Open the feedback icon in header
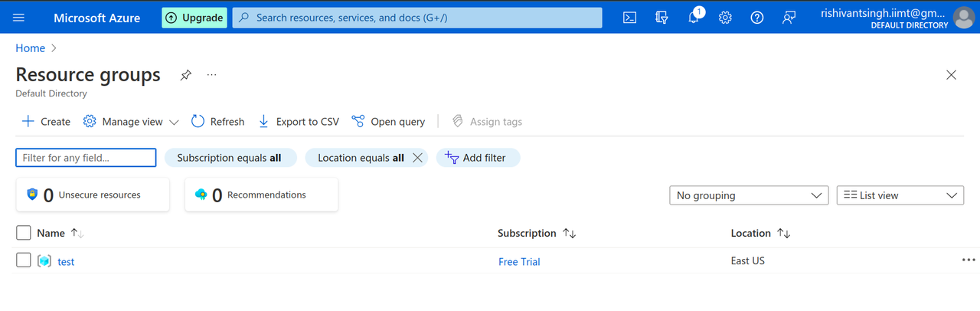 click(x=789, y=18)
